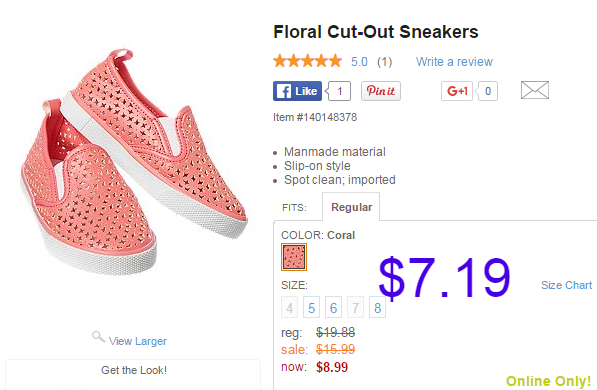This screenshot has height=390, width=597.
Task: Click the Google +1 share button
Action: 457,91
